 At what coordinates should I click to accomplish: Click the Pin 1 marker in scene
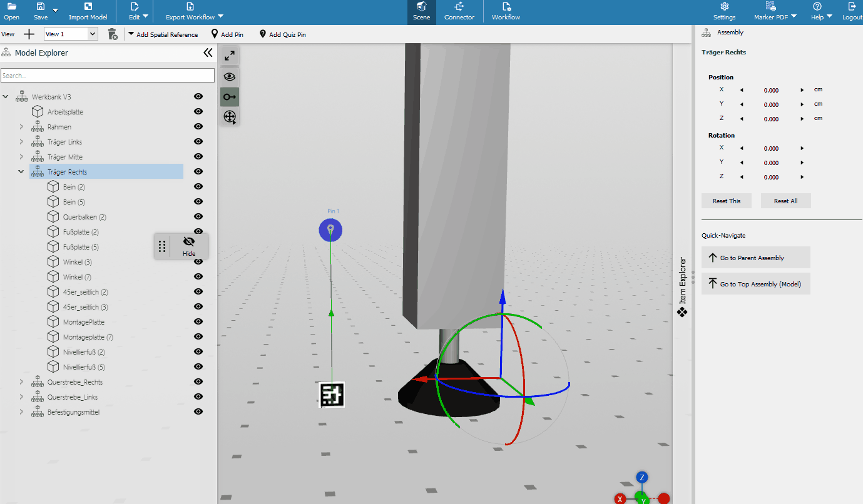[330, 231]
